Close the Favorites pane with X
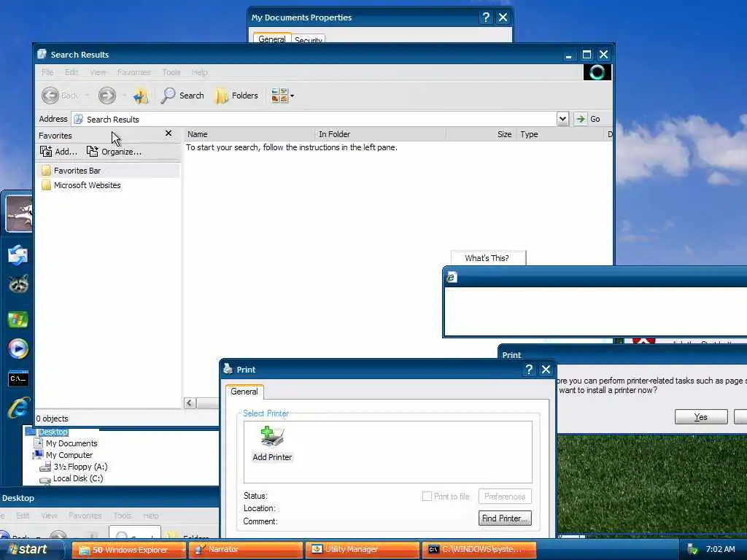 [x=169, y=133]
